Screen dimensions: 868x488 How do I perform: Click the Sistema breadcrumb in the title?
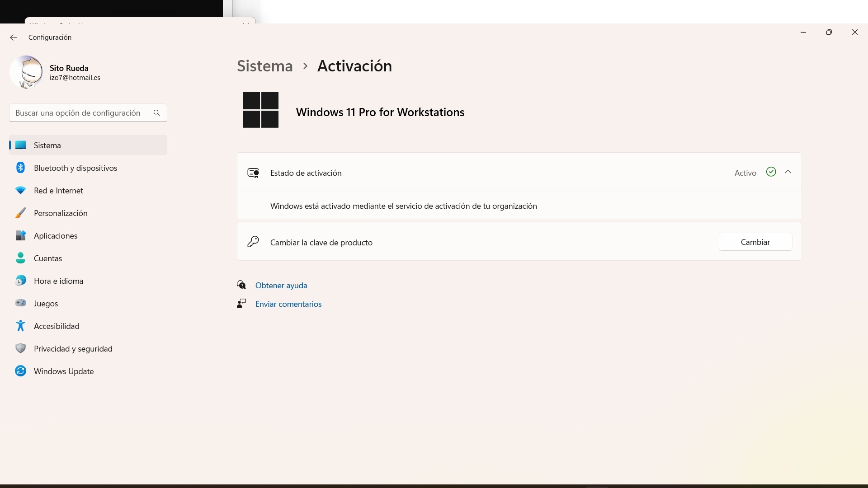(265, 66)
